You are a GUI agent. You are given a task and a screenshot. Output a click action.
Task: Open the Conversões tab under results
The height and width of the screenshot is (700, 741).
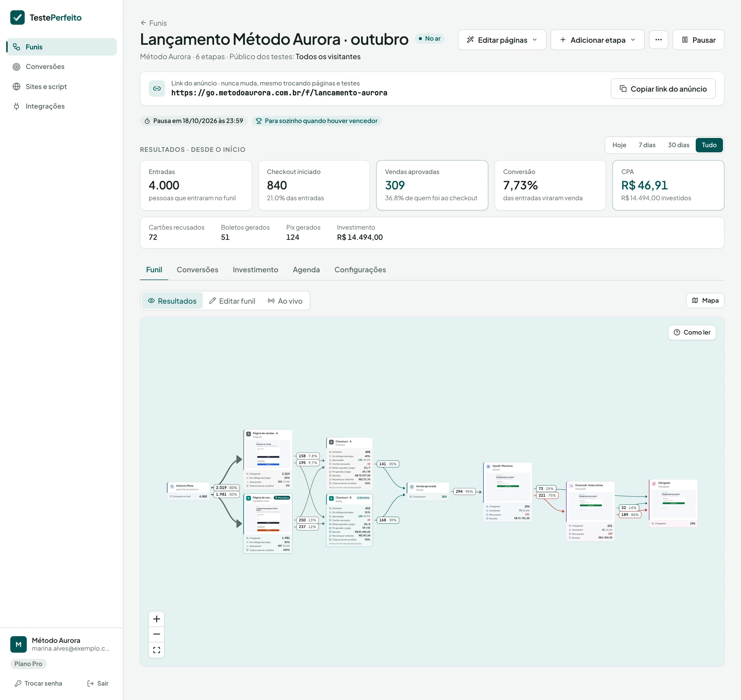(197, 270)
